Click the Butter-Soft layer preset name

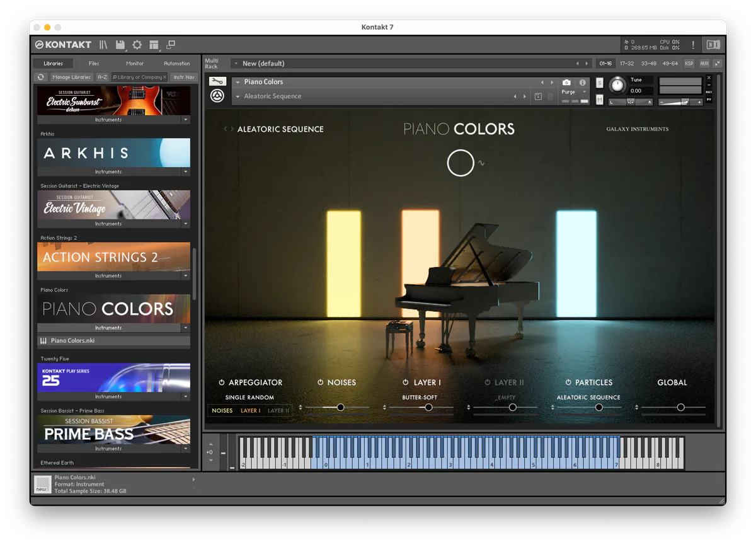click(420, 398)
